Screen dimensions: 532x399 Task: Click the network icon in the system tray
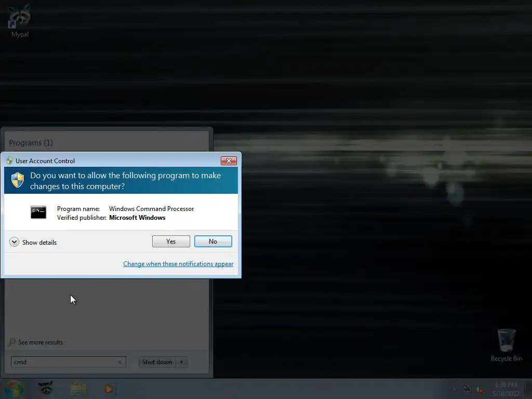467,389
